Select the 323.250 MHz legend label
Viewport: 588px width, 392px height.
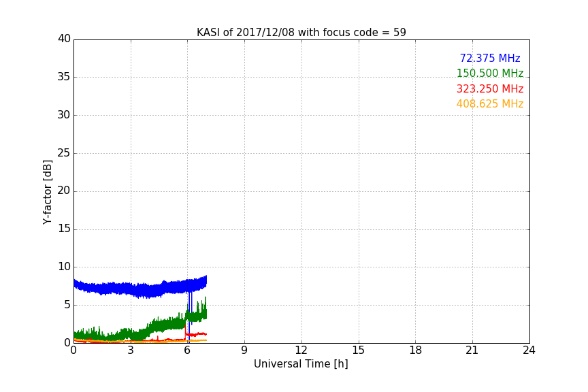(x=490, y=89)
